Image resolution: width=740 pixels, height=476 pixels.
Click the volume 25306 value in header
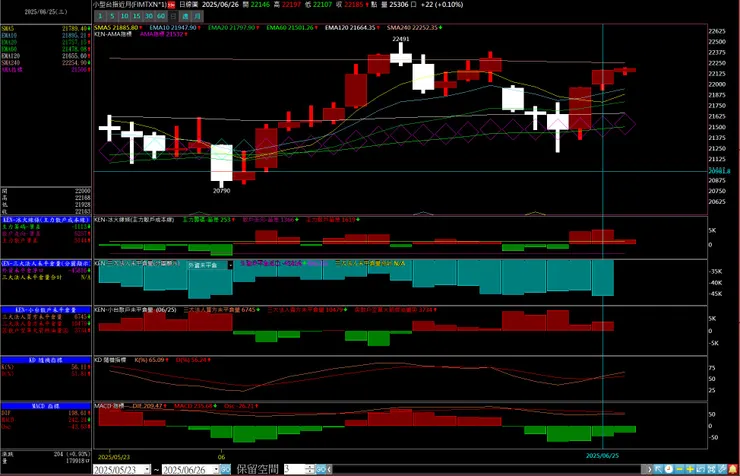pos(399,5)
